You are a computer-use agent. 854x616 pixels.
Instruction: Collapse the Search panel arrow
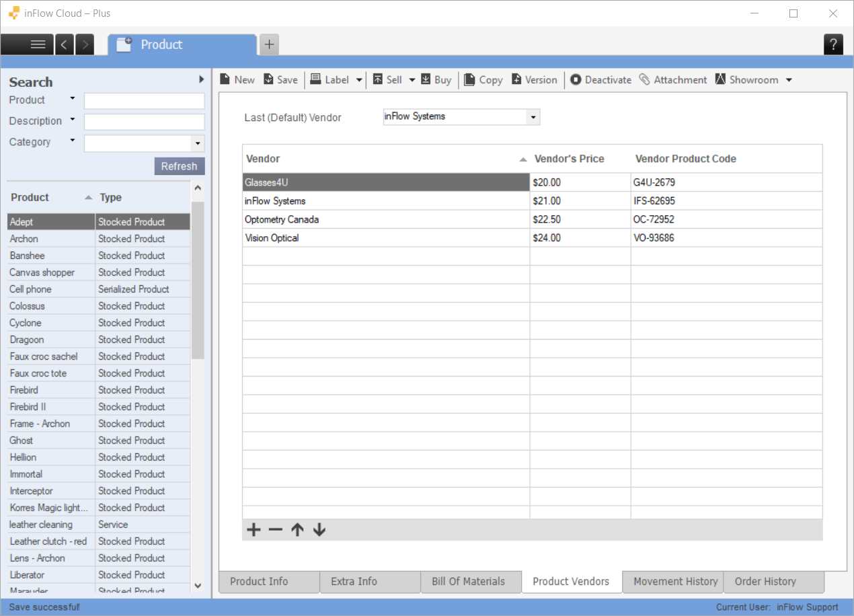tap(201, 79)
